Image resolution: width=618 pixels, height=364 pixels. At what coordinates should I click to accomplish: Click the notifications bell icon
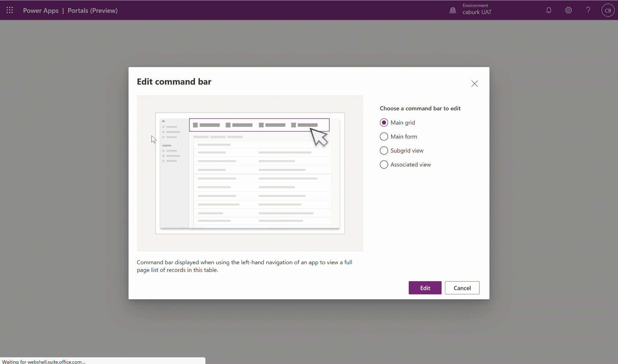tap(548, 10)
